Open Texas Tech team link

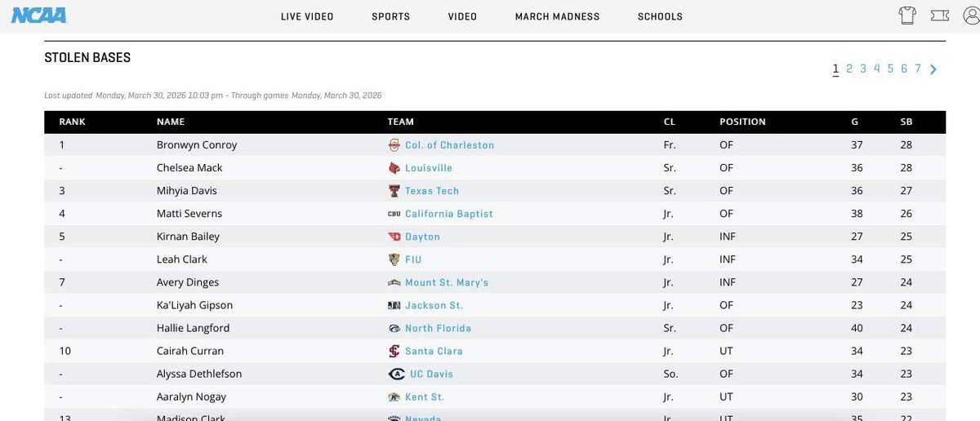point(432,191)
